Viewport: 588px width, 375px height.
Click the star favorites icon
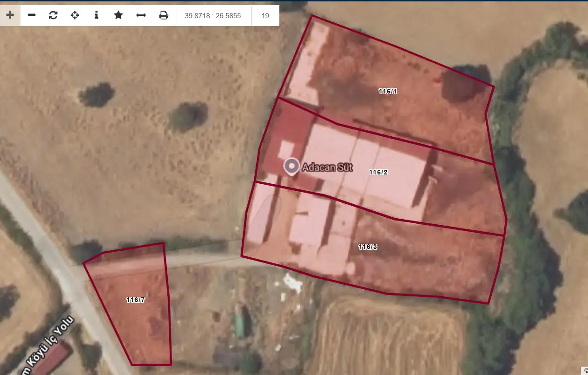(x=119, y=15)
